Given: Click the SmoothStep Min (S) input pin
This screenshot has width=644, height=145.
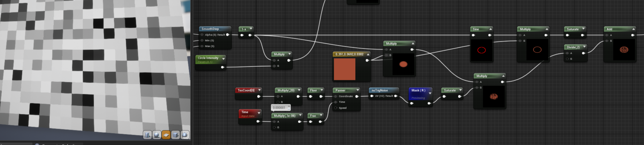Looking at the screenshot, I should 202,41.
